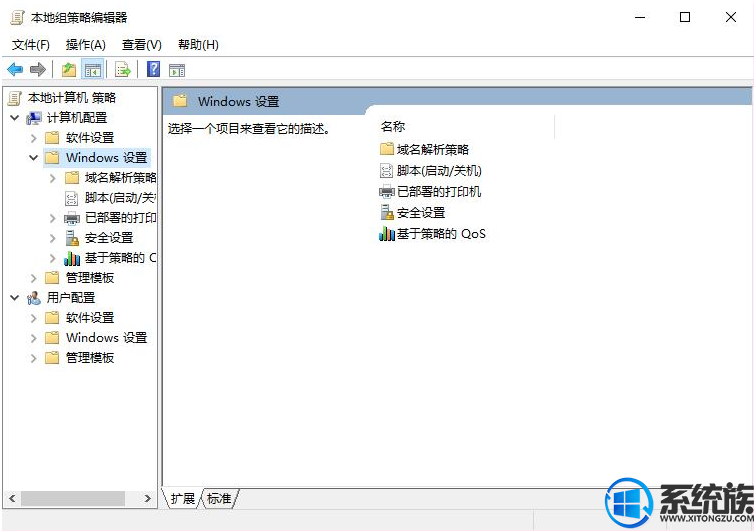Click the 本地计算机 策略 root icon
754x531 pixels.
click(15, 98)
